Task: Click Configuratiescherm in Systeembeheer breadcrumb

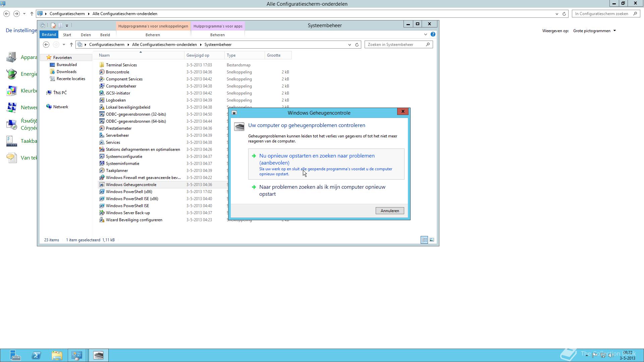Action: coord(107,45)
